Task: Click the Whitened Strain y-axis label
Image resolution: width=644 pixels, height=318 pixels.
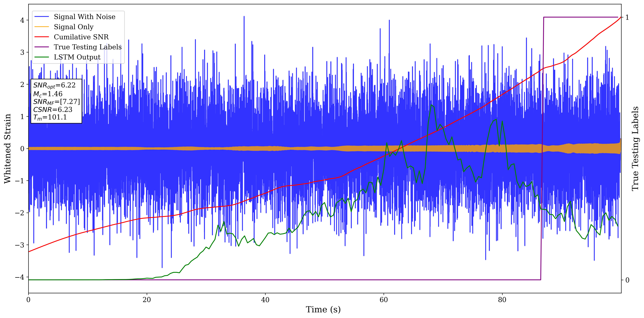Action: coord(8,149)
